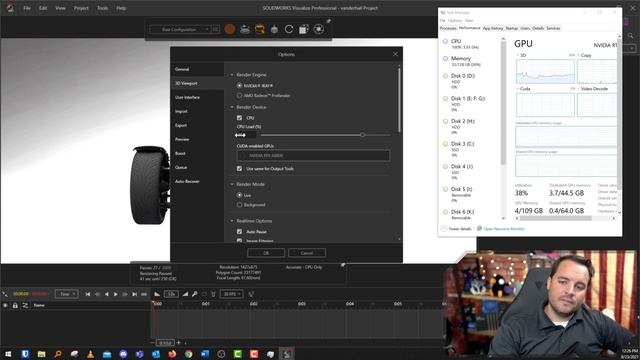Select AMD Radeon ProRender radio option
The width and height of the screenshot is (640, 360).
click(x=240, y=96)
